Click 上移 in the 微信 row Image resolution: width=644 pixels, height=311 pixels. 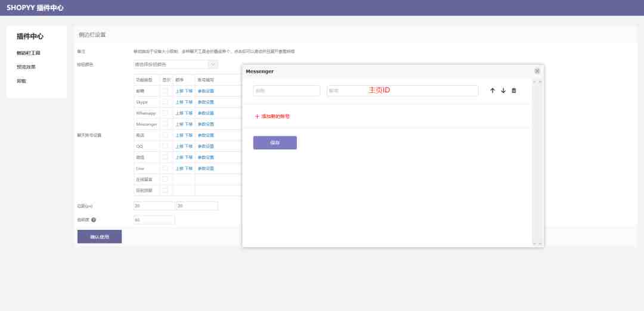tap(179, 157)
